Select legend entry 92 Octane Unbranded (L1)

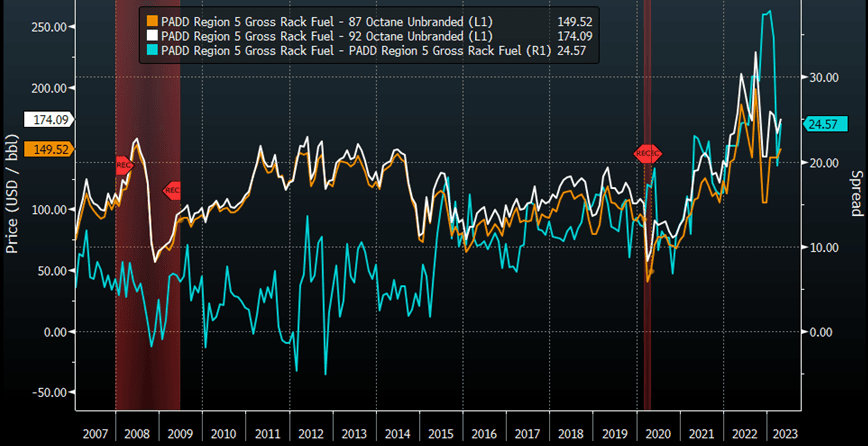point(326,37)
